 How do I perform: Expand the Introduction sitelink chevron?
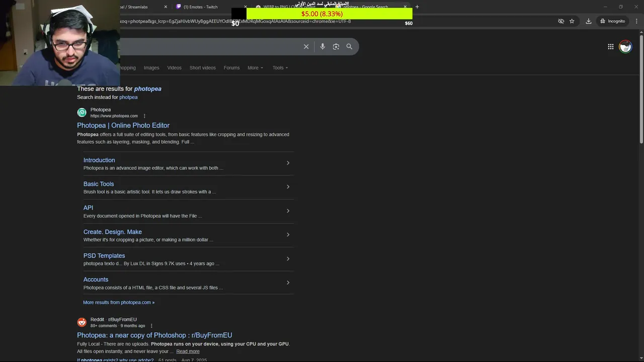click(x=288, y=163)
